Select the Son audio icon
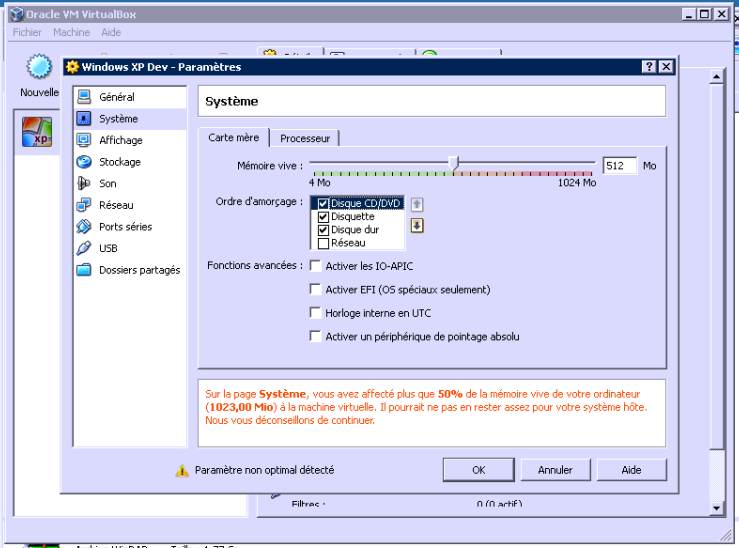739x548 pixels. point(84,184)
